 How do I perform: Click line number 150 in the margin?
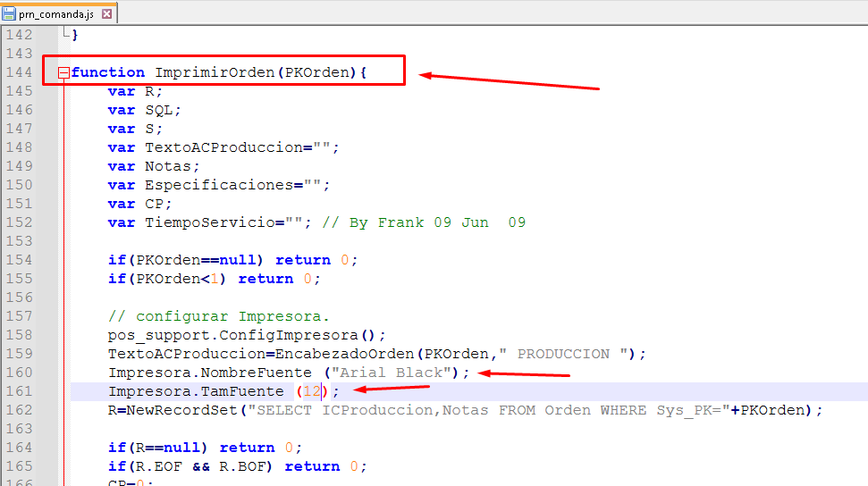point(19,185)
